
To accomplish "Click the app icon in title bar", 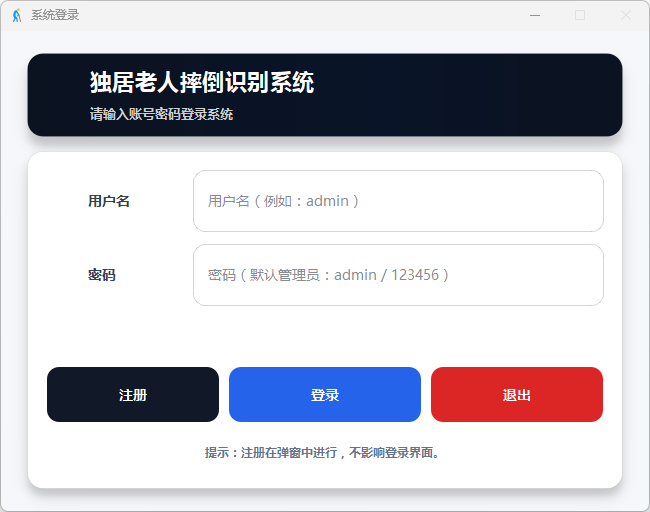I will (17, 15).
